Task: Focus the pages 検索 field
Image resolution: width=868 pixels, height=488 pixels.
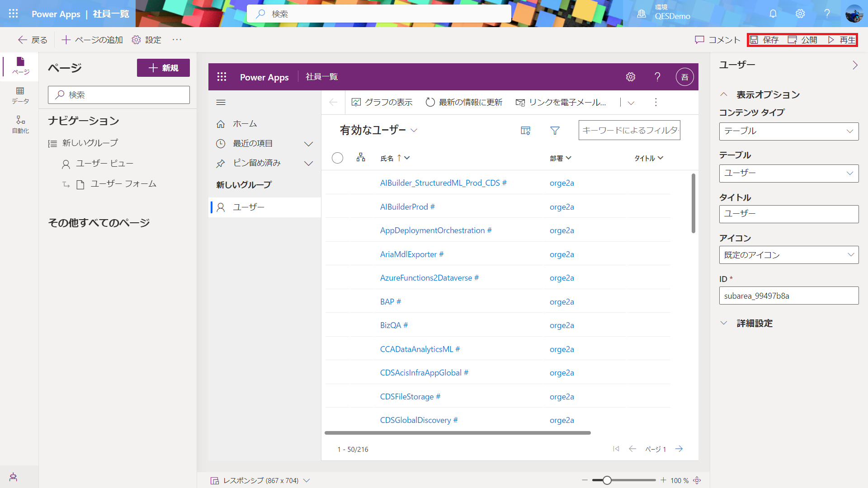Action: 119,95
